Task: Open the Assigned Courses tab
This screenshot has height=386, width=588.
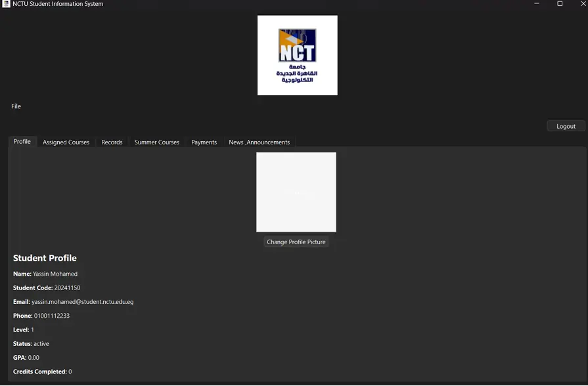Action: pos(66,142)
